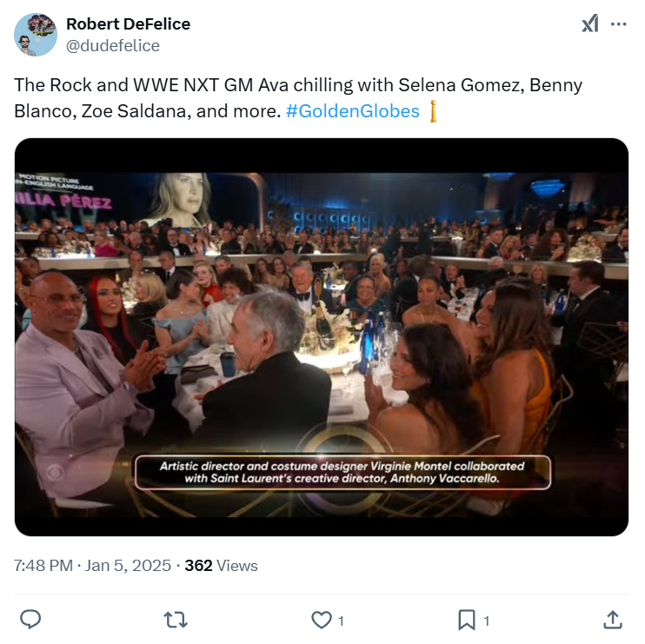Open the three-dot more options menu

pos(618,24)
